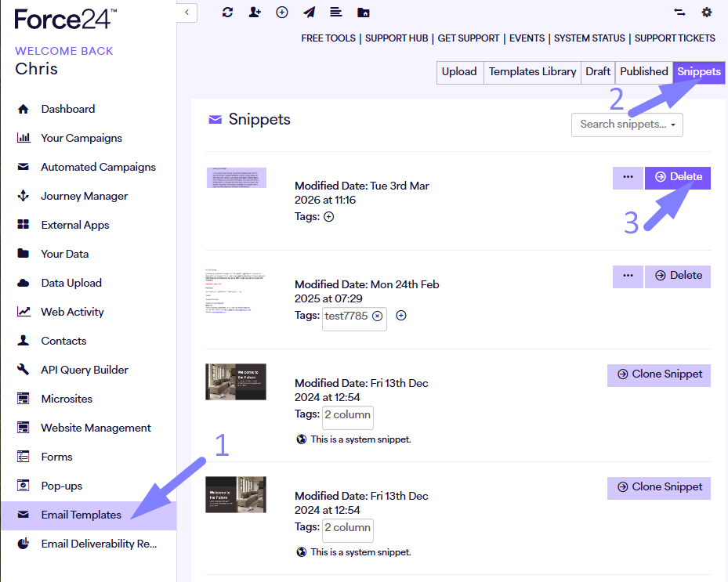
Task: Clone the first system snippet
Action: [x=659, y=375]
